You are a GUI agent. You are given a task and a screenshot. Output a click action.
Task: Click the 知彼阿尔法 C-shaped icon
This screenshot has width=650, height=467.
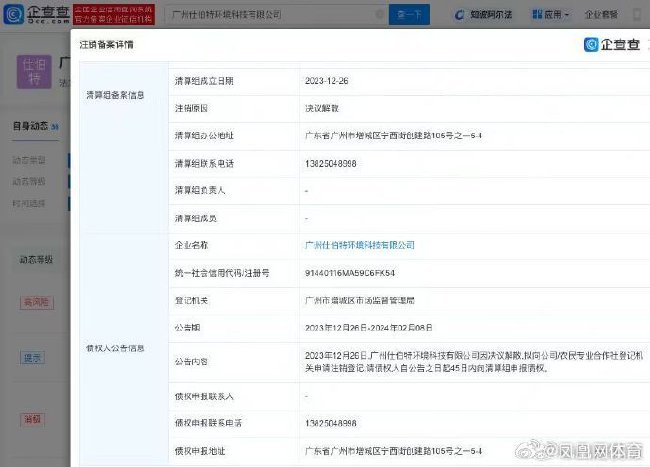(459, 15)
